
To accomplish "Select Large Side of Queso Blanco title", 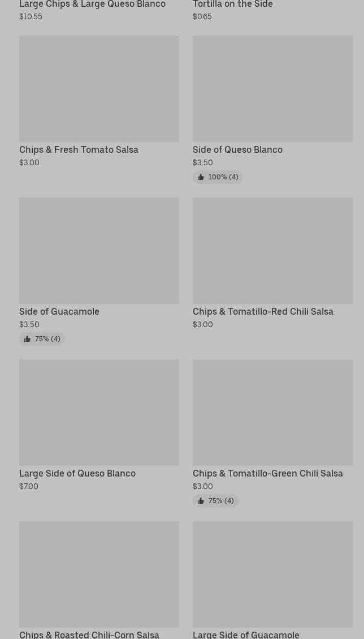I will tap(77, 473).
